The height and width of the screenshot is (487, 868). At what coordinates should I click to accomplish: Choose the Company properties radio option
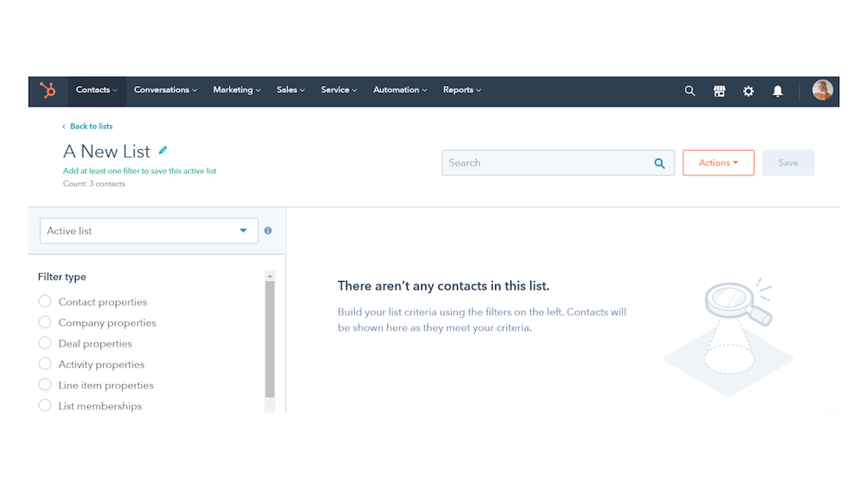(x=45, y=323)
